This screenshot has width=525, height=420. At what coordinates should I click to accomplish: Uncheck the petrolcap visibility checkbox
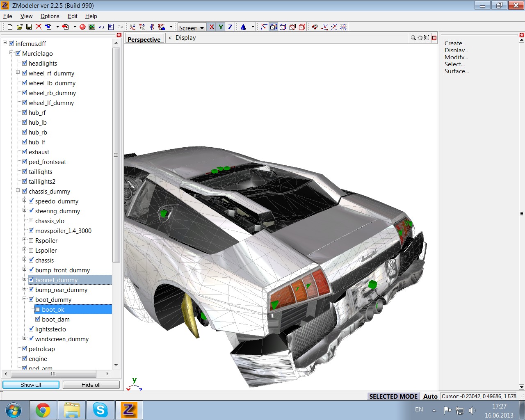25,349
